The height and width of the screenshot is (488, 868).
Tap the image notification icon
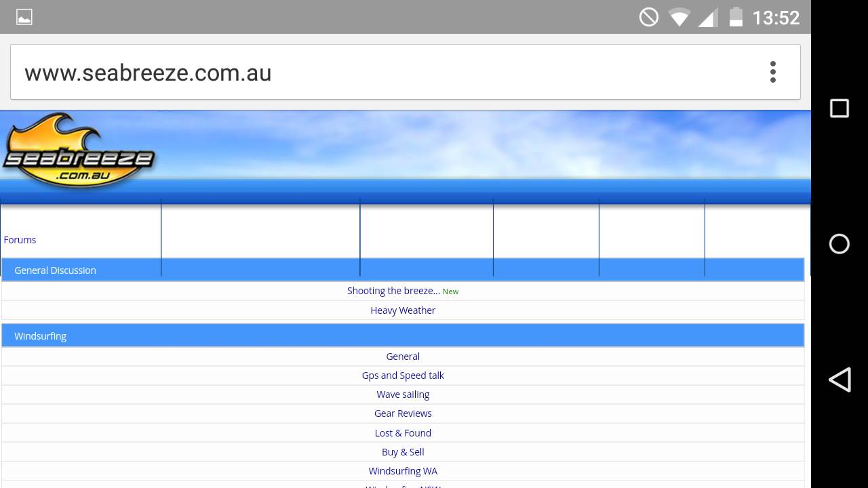tap(24, 17)
